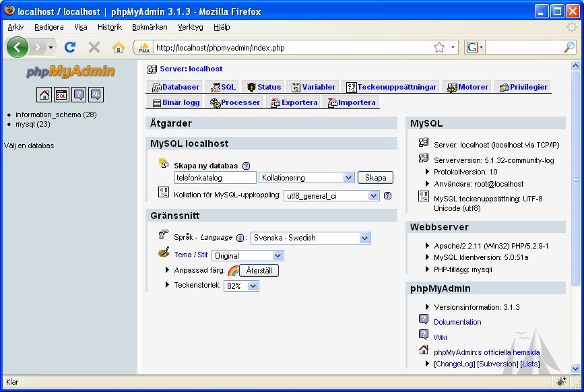
Task: Open phpMyAdmin documentation icon in sidebar
Action: pyautogui.click(x=79, y=95)
